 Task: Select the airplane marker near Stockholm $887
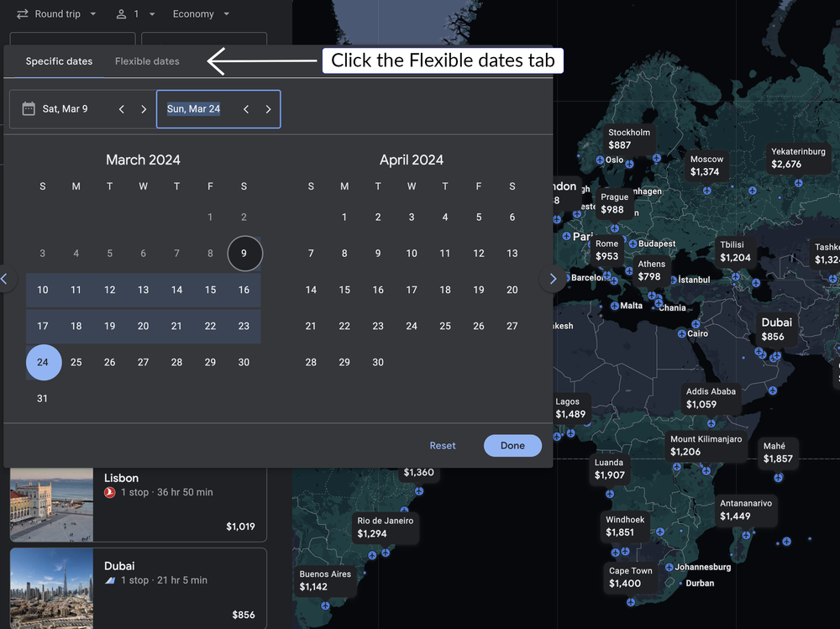tap(656, 158)
